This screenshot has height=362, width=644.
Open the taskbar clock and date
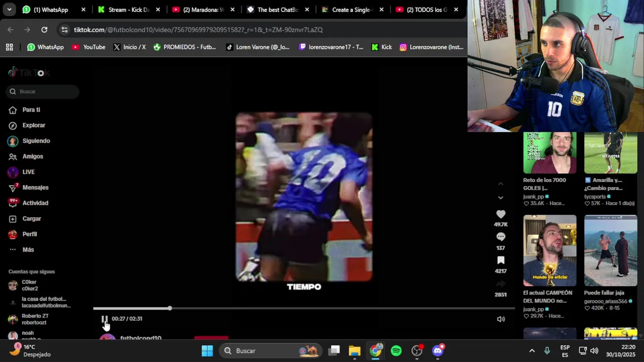[621, 350]
